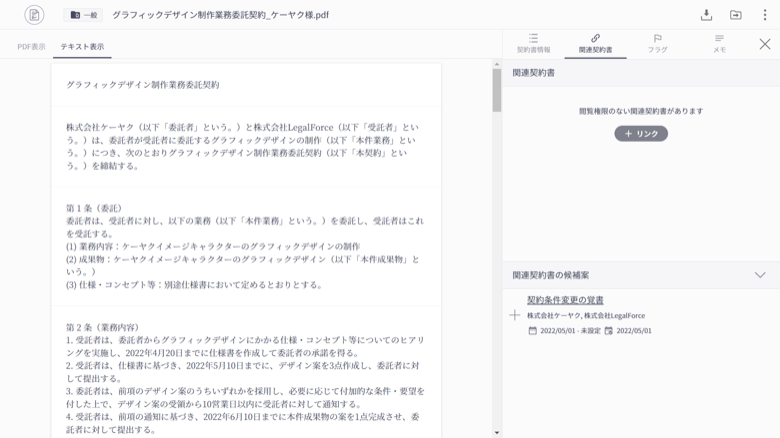
Task: Click the contract document logo icon
Action: tap(34, 15)
